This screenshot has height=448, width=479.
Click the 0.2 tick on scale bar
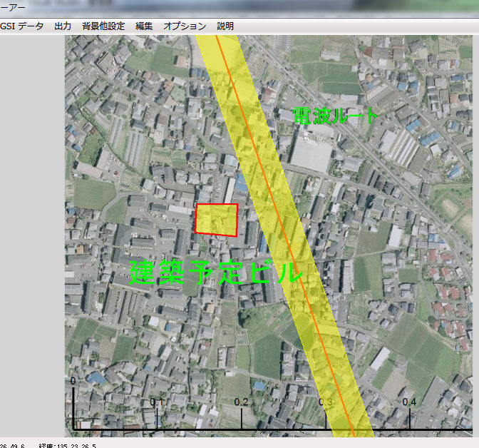(x=242, y=403)
